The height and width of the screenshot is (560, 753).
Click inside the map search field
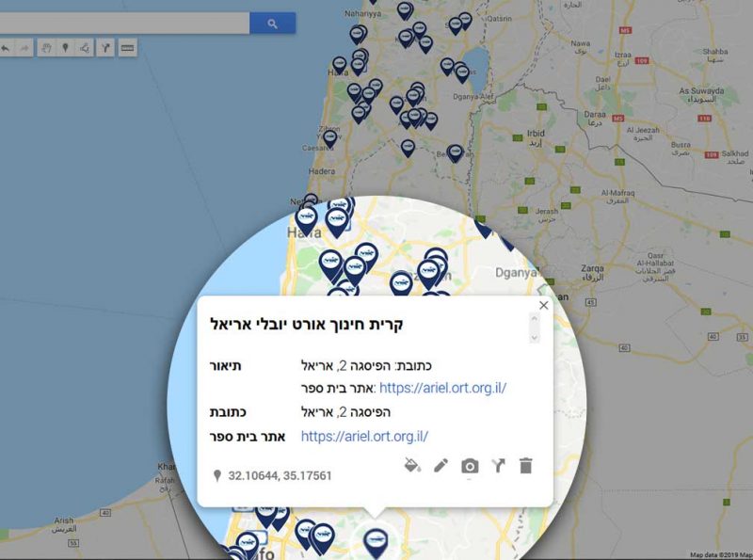[x=124, y=23]
